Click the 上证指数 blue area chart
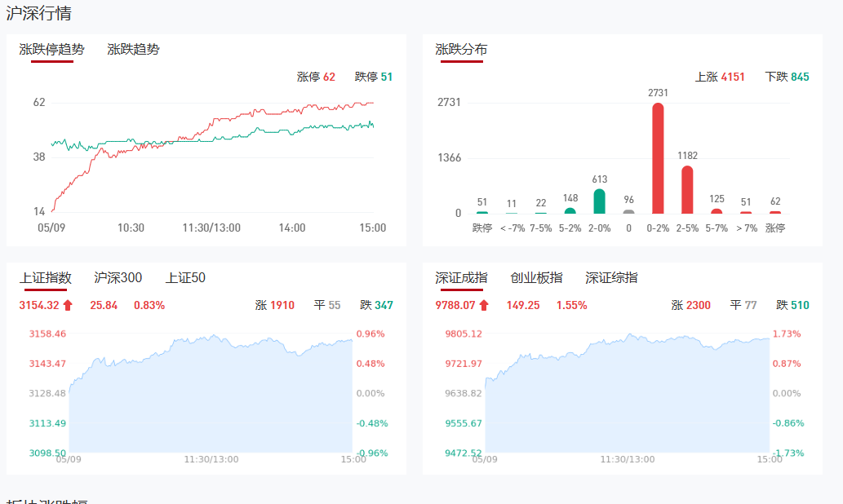The image size is (843, 504). pyautogui.click(x=211, y=400)
